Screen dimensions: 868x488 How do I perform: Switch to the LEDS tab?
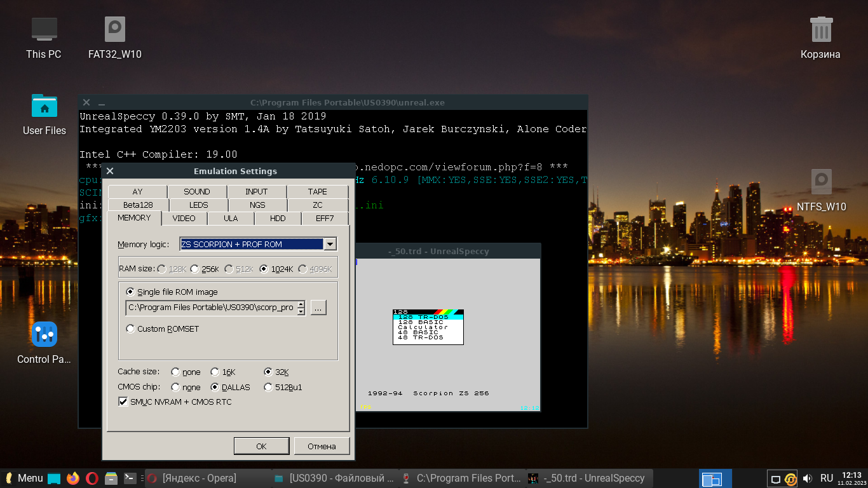[x=198, y=205]
